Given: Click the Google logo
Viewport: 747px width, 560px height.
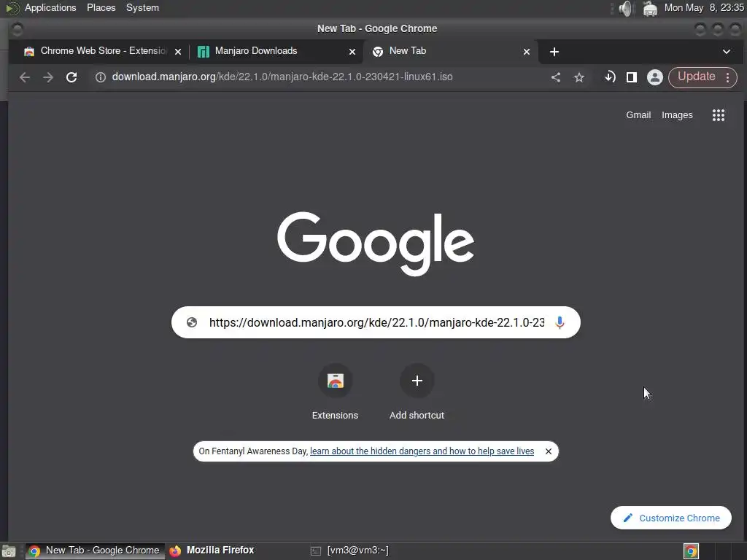Looking at the screenshot, I should pos(376,243).
